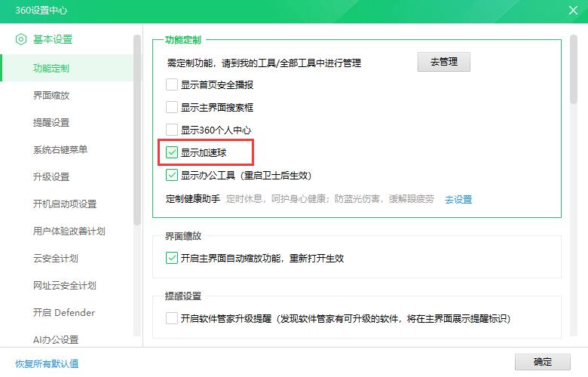
Task: Click the 基本设置 hexagon gear icon
Action: [x=21, y=39]
